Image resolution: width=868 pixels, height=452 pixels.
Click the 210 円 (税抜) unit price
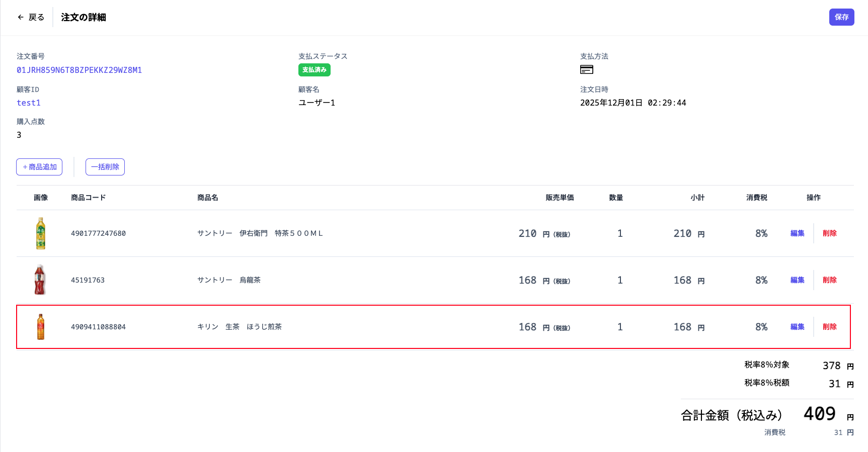(544, 233)
